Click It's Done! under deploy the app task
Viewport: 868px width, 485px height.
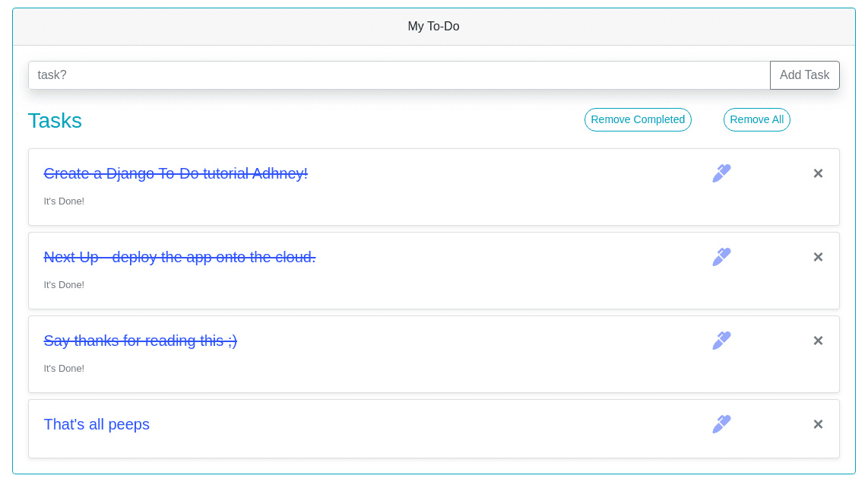tap(64, 284)
